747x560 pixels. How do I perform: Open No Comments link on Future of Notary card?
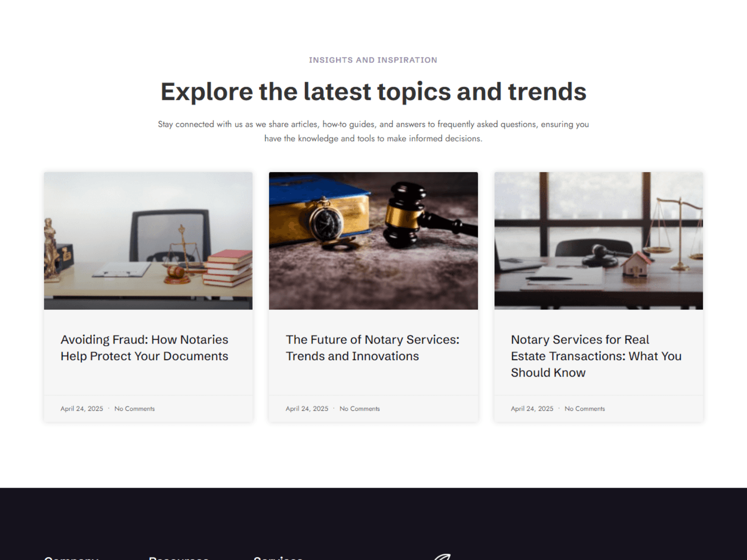(359, 409)
